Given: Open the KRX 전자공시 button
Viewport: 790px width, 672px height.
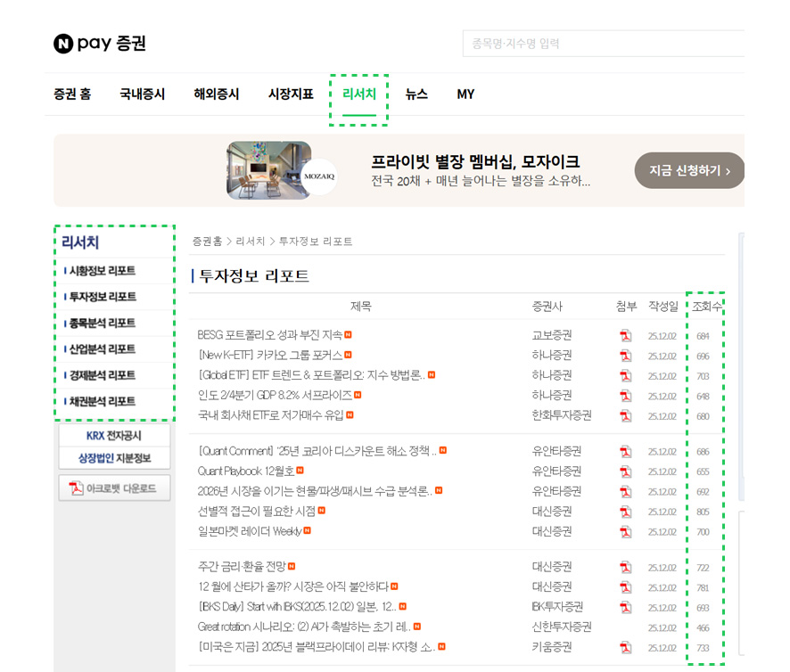Looking at the screenshot, I should click(x=114, y=436).
